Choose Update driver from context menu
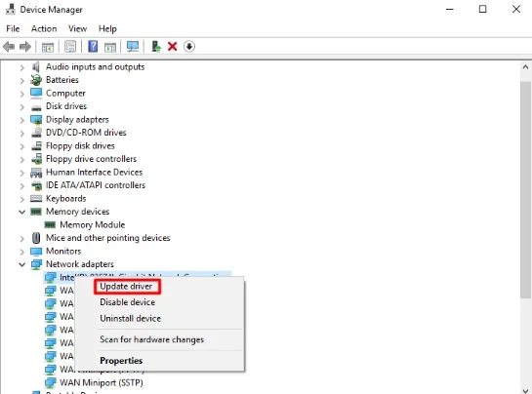 [126, 287]
